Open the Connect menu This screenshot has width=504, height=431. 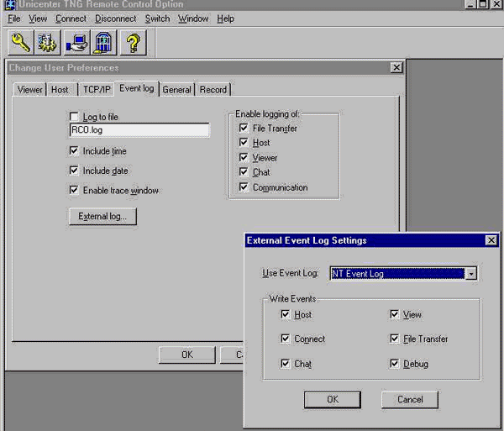point(71,18)
